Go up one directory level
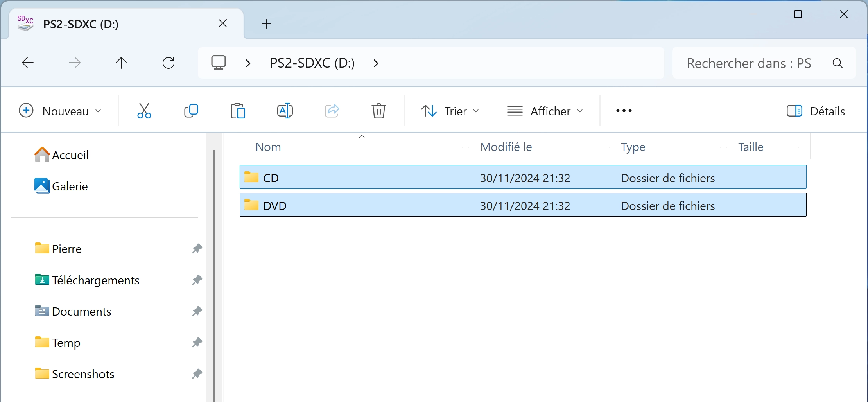Viewport: 868px width, 402px height. coord(121,63)
